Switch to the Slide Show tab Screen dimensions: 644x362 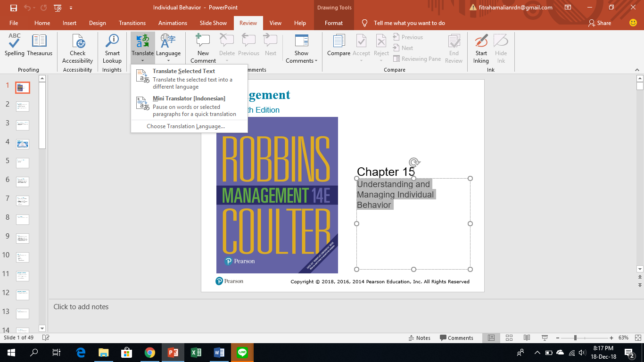pyautogui.click(x=213, y=23)
